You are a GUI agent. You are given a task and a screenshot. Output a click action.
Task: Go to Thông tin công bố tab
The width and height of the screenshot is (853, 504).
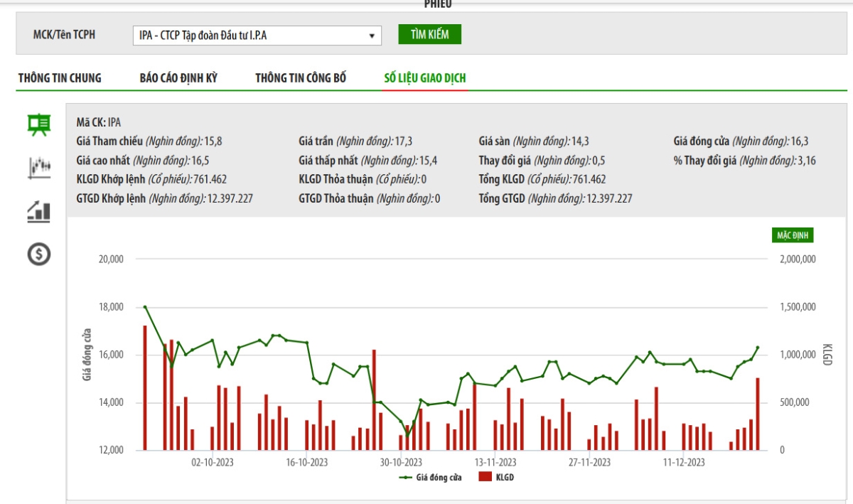301,78
